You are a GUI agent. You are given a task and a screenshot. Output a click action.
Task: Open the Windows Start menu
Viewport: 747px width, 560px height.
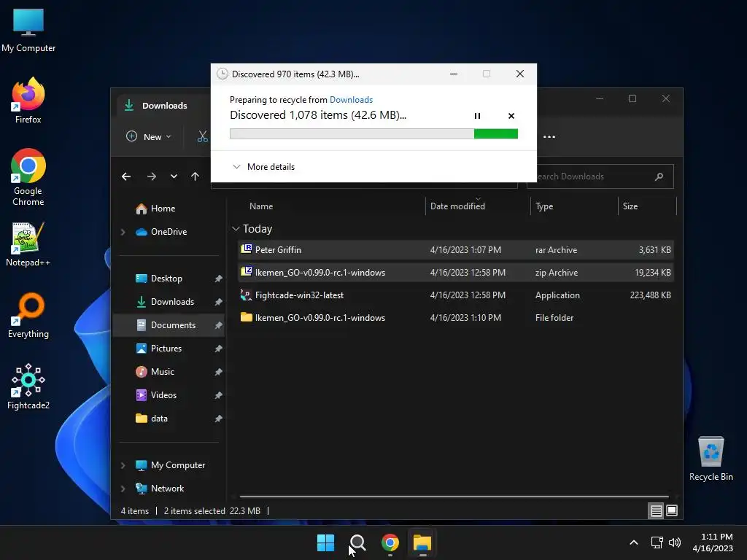326,542
